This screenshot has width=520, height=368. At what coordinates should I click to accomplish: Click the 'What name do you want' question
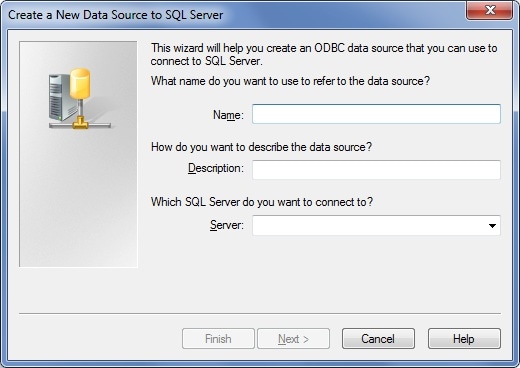pyautogui.click(x=290, y=81)
